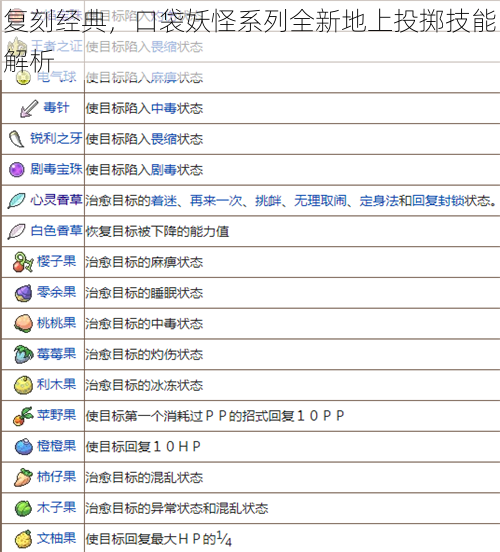This screenshot has width=500, height=552.
Task: Click the 锐利之牙 fang icon
Action: tap(17, 139)
